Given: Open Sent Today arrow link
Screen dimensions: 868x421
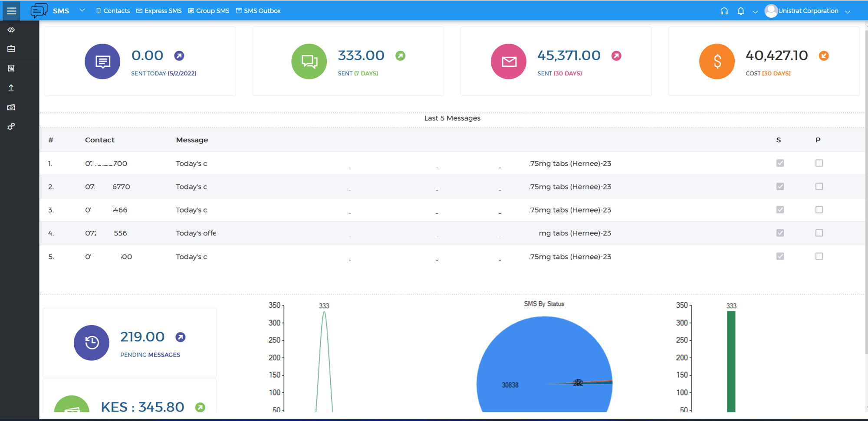Looking at the screenshot, I should pyautogui.click(x=179, y=55).
